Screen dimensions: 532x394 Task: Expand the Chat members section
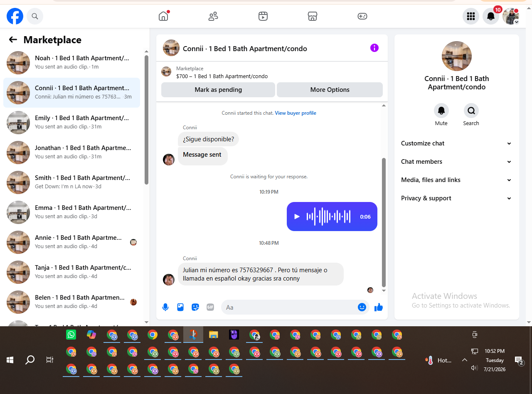(x=456, y=162)
